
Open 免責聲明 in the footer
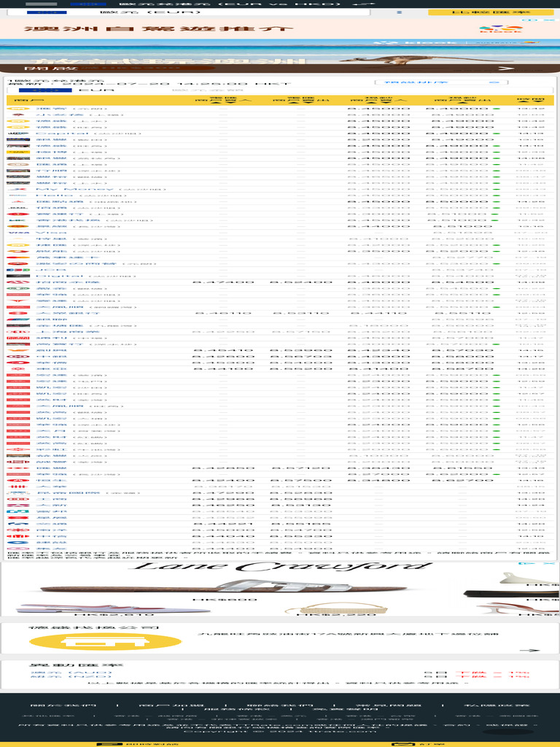pos(347,711)
